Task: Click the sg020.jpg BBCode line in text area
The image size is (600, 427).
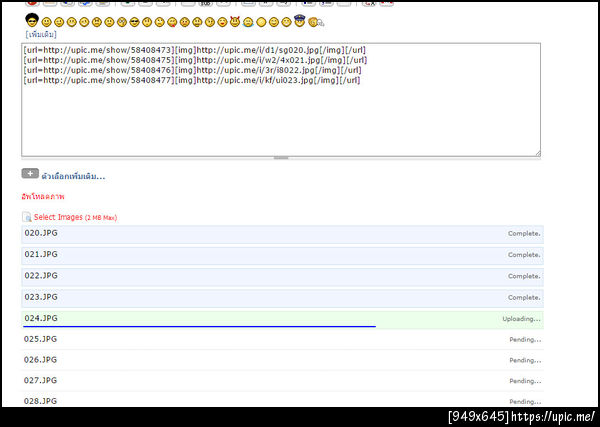Action: click(x=194, y=50)
